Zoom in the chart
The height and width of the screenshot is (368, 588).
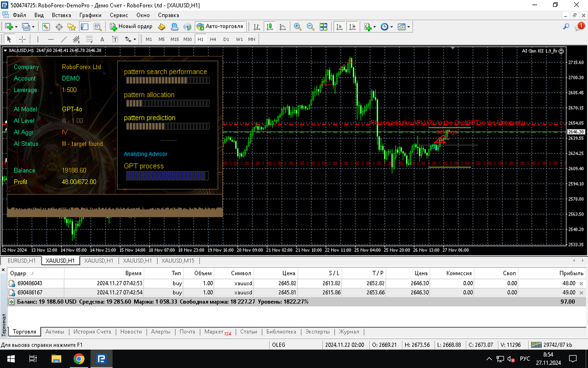(297, 26)
